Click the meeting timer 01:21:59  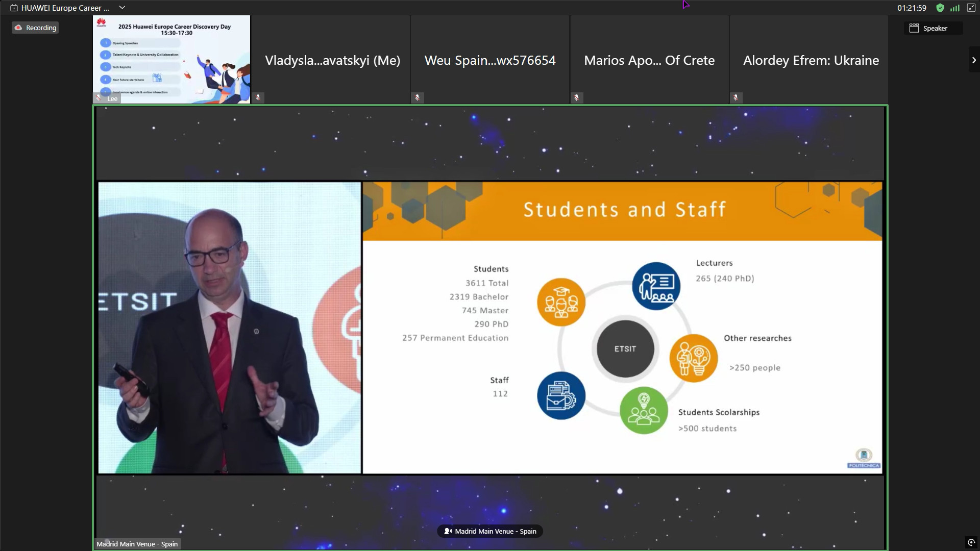(x=912, y=8)
